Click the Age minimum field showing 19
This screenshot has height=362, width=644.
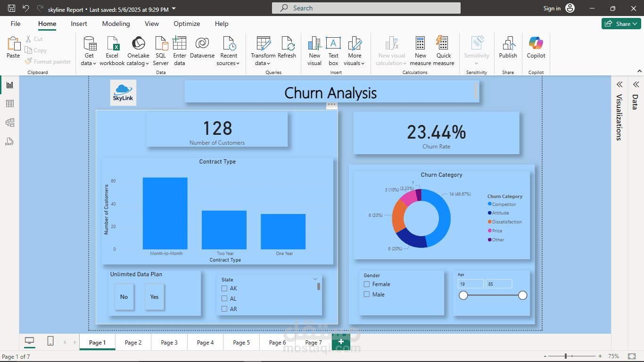click(x=471, y=284)
